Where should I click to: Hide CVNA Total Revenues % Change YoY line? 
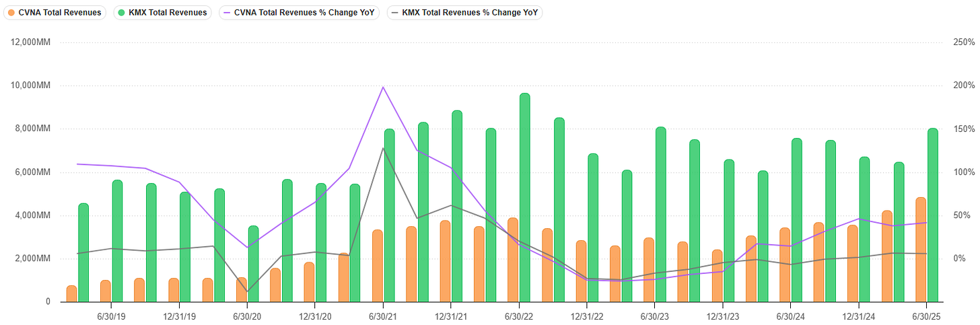click(x=300, y=13)
